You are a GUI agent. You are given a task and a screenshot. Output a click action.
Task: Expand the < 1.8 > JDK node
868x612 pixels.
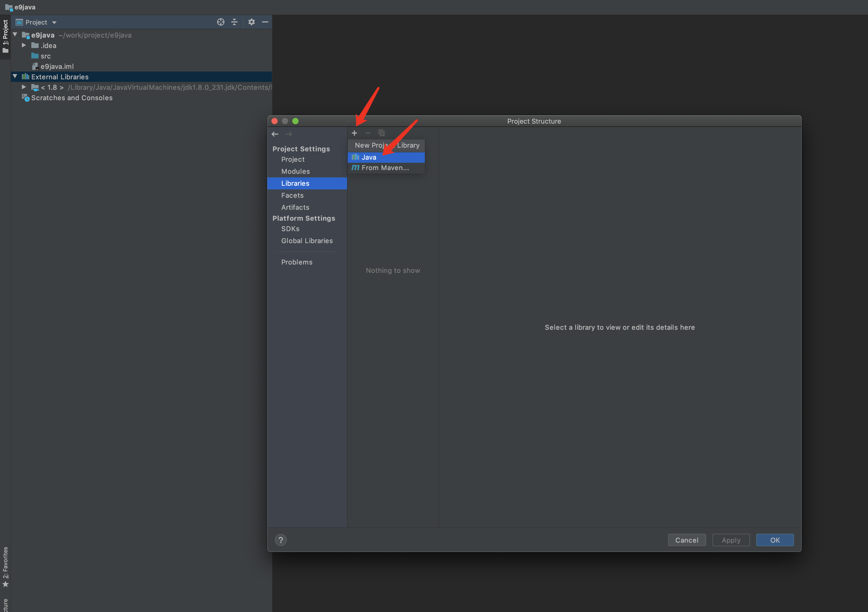point(24,87)
